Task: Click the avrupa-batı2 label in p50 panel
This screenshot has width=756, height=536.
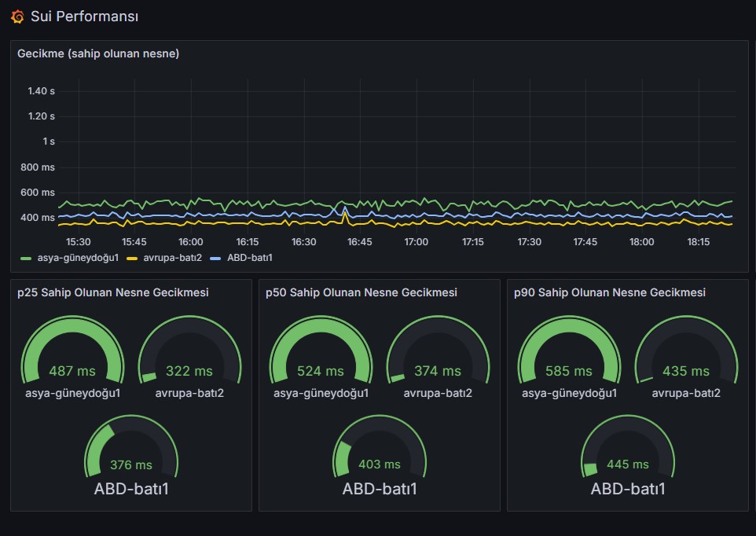Action: coord(438,393)
